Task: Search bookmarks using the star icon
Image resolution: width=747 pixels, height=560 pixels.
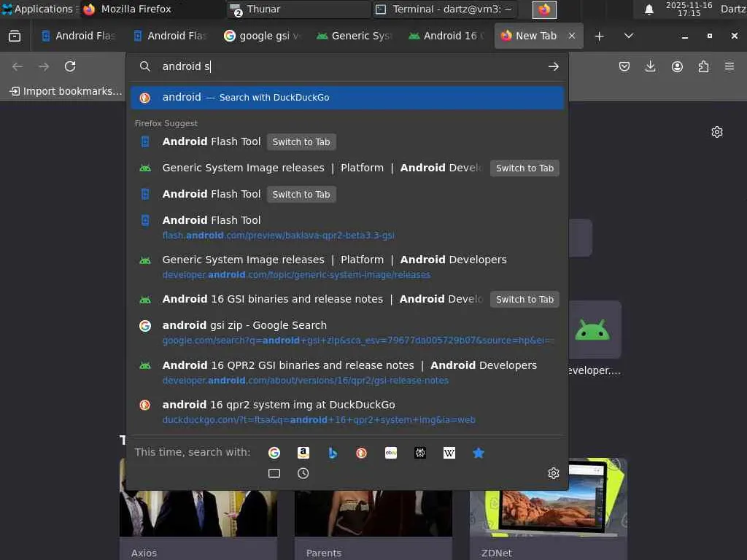Action: (x=479, y=452)
